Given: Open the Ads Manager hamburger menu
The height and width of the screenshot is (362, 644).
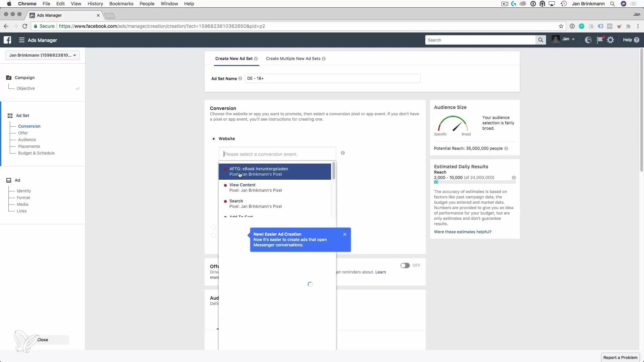Looking at the screenshot, I should pos(22,40).
